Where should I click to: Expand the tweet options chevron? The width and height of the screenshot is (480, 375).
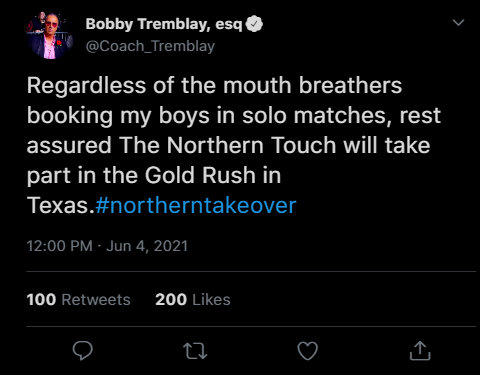459,23
